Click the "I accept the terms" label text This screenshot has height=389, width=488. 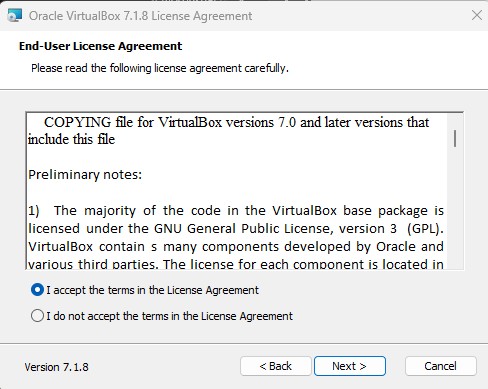click(152, 290)
